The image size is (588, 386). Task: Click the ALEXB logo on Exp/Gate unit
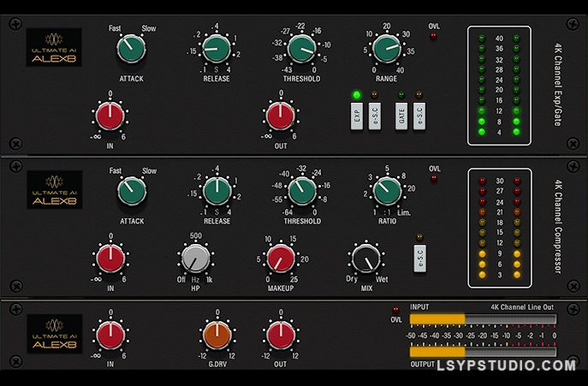point(53,42)
